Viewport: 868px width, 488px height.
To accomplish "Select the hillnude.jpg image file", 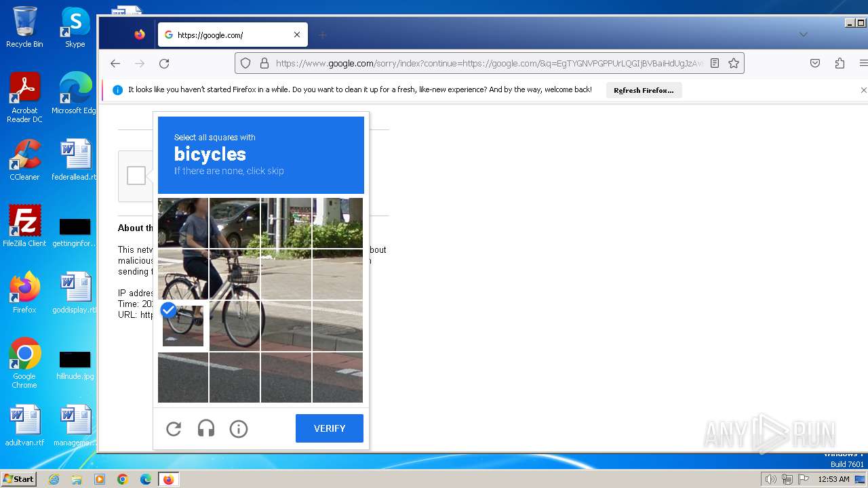I will 75,364.
